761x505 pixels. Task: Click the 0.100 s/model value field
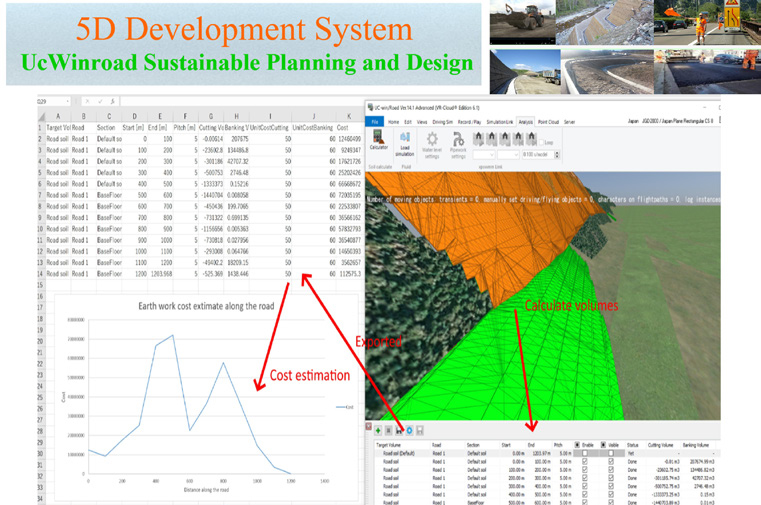pos(538,155)
